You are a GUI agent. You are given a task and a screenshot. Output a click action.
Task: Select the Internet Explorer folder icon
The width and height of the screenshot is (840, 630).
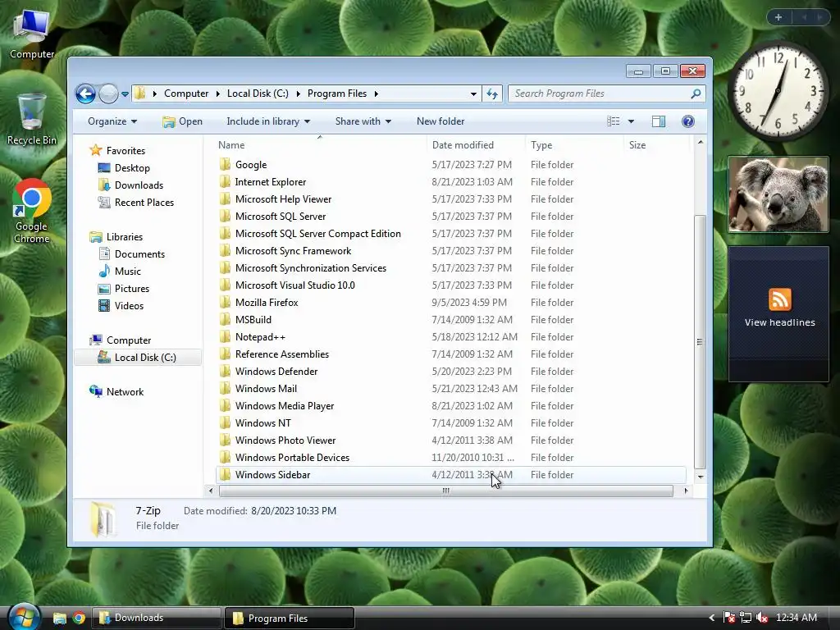click(226, 181)
